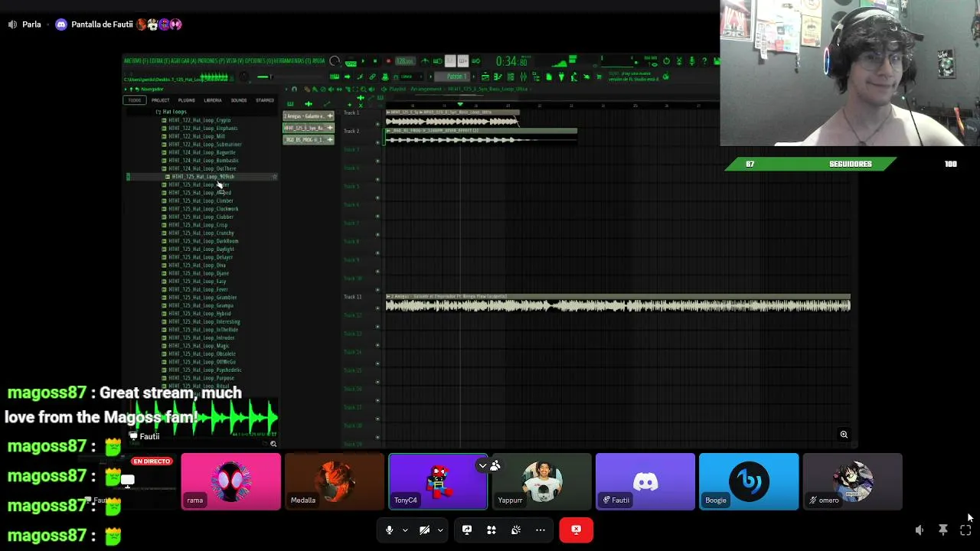980x551 pixels.
Task: Click the share screen icon
Action: (x=467, y=530)
